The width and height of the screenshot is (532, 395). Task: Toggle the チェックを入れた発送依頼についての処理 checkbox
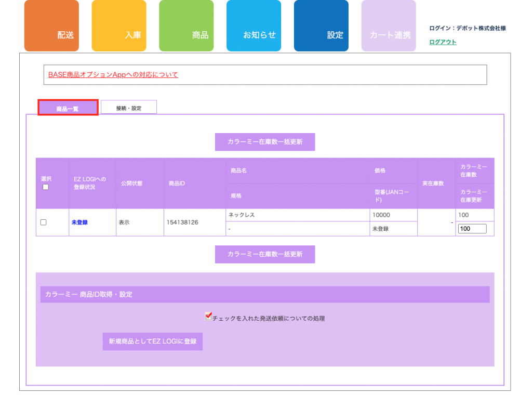tap(208, 316)
